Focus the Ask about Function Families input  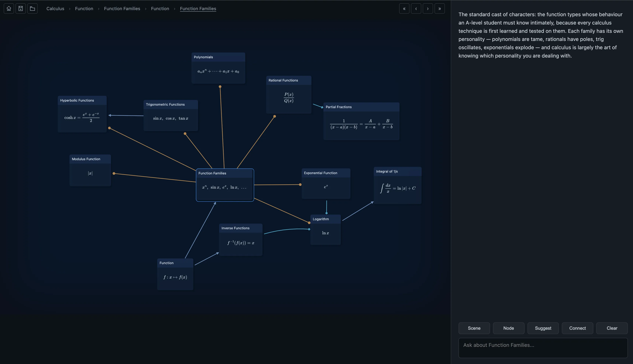[543, 348]
